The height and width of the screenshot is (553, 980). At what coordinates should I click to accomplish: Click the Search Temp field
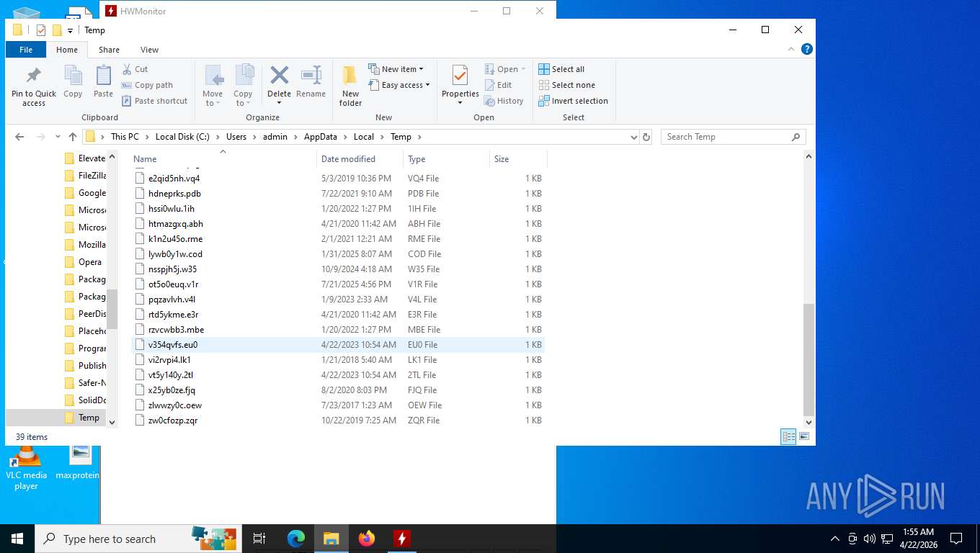coord(733,137)
